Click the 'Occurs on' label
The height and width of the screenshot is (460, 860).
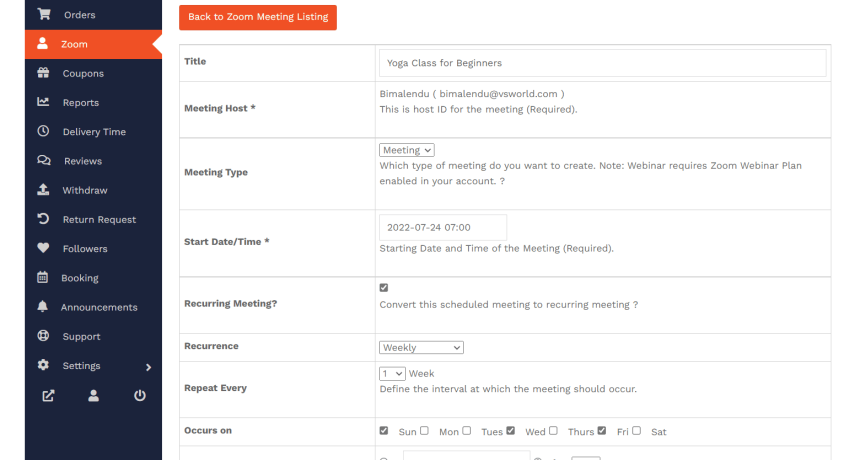[x=208, y=430]
